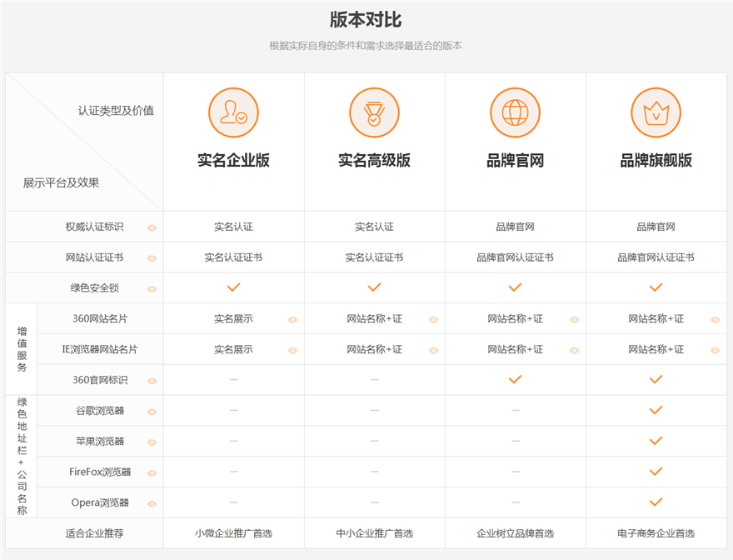Viewport: 733px width, 560px height.
Task: Click 小微企业推广首选 recommendation cell
Action: point(234,533)
